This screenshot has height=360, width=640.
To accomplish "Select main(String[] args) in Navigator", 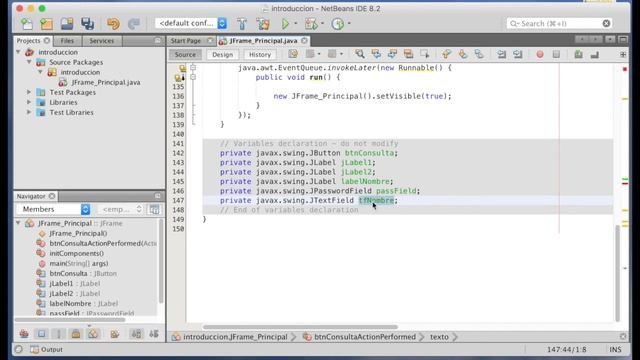I will click(x=79, y=263).
